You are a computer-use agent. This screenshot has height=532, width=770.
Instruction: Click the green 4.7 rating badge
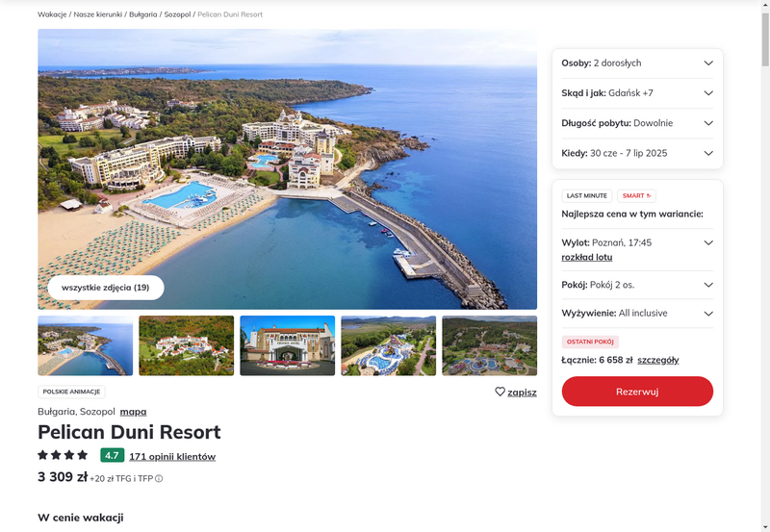(x=112, y=455)
